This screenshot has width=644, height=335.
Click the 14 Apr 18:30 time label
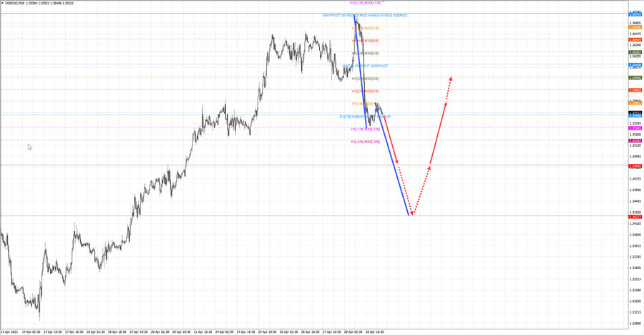[x=52, y=331]
